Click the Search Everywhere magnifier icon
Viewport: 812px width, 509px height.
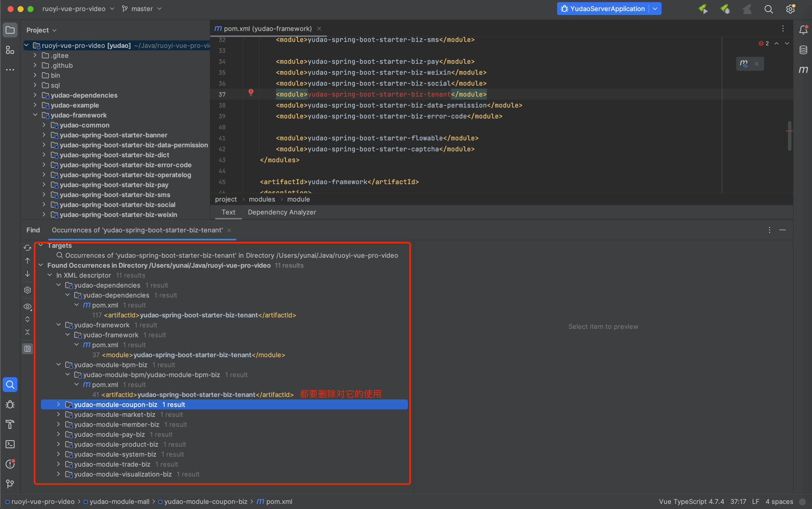click(x=768, y=9)
